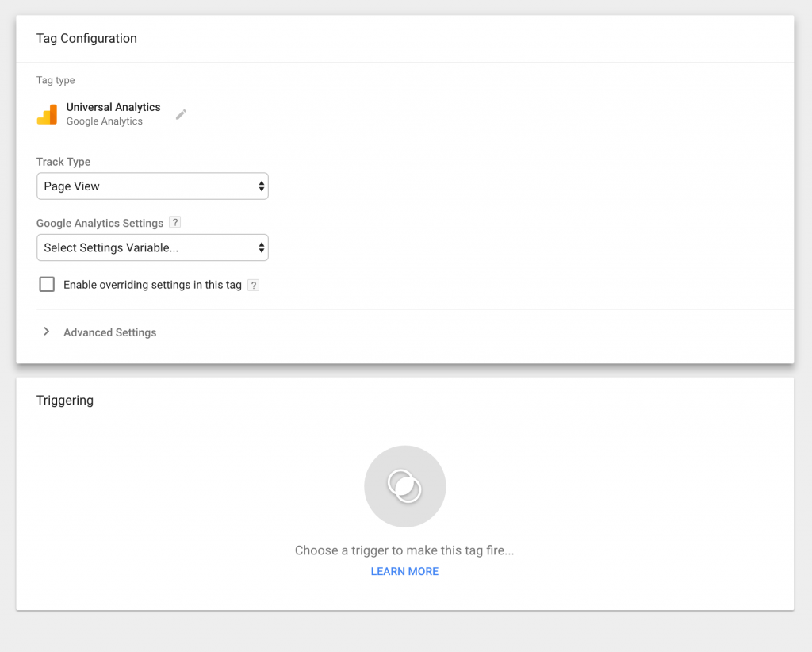Click the arrows on the Settings Variable selector
This screenshot has width=812, height=652.
(261, 247)
